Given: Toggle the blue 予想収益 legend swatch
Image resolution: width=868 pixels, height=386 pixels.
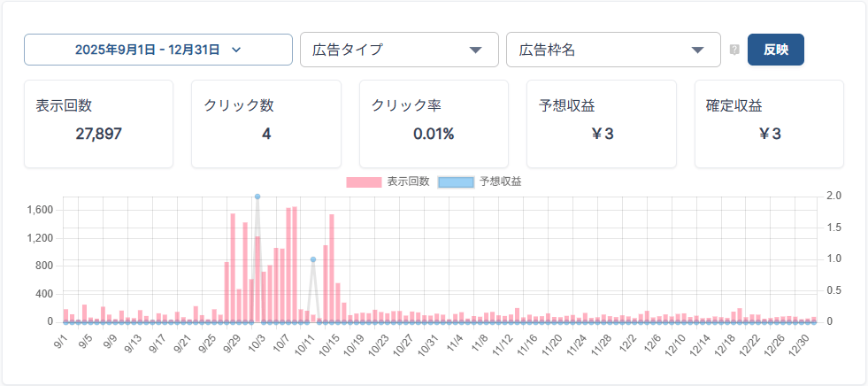Looking at the screenshot, I should coord(456,181).
